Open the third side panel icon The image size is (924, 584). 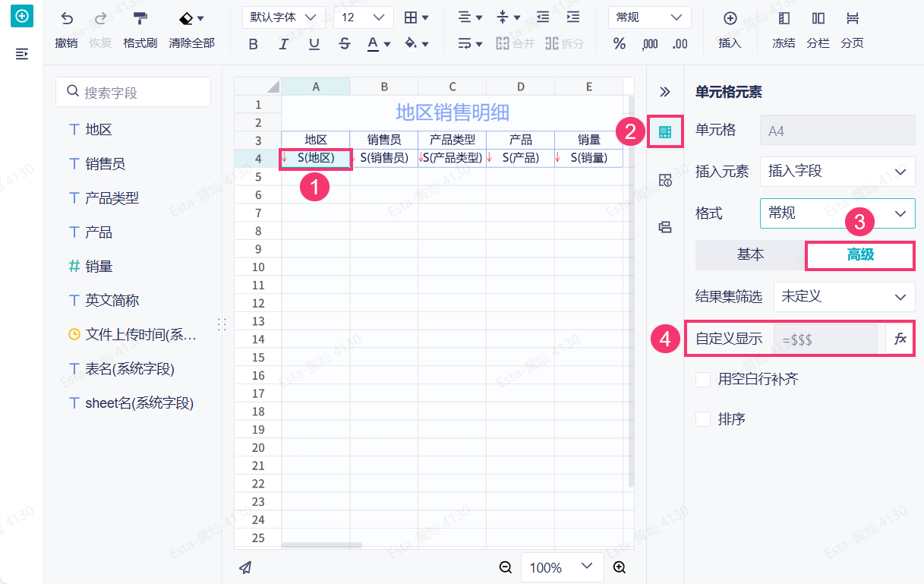[x=665, y=226]
